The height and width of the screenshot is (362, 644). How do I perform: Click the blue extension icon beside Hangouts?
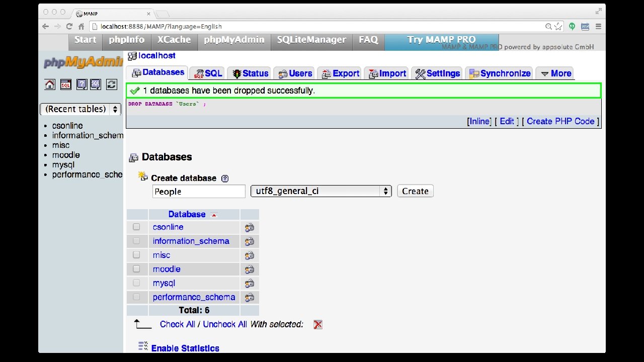click(x=585, y=27)
